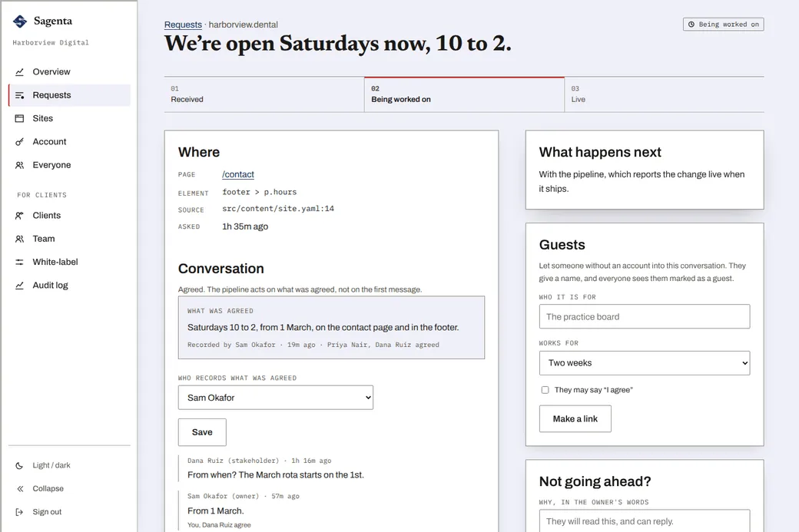The image size is (799, 532).
Task: Click the Recorded by Sam Okafor line
Action: coord(313,345)
